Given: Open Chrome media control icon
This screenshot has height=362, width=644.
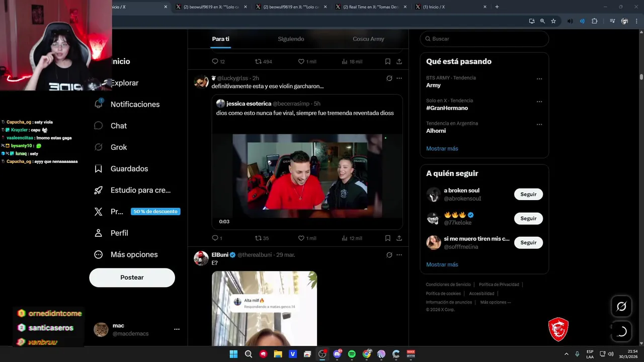Looking at the screenshot, I should [x=612, y=21].
